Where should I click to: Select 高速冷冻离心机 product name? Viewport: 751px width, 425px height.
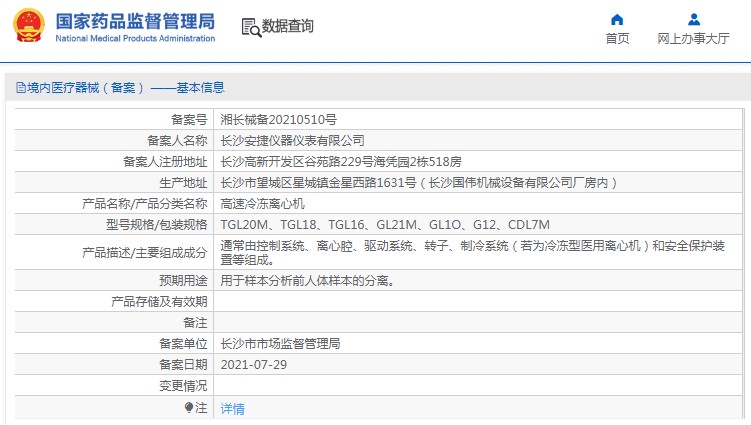pyautogui.click(x=262, y=204)
